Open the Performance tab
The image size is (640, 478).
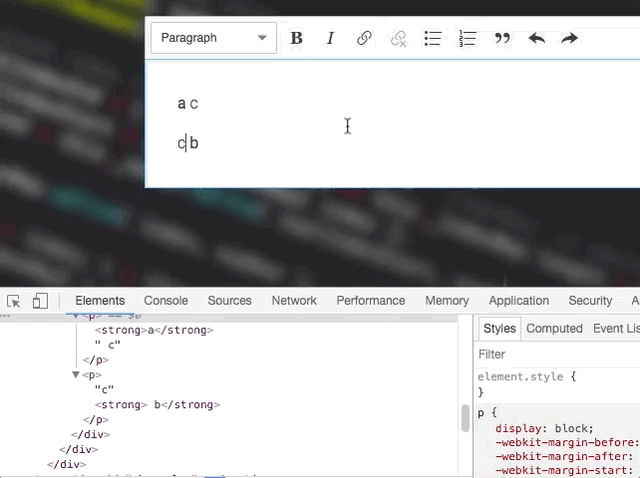(371, 301)
